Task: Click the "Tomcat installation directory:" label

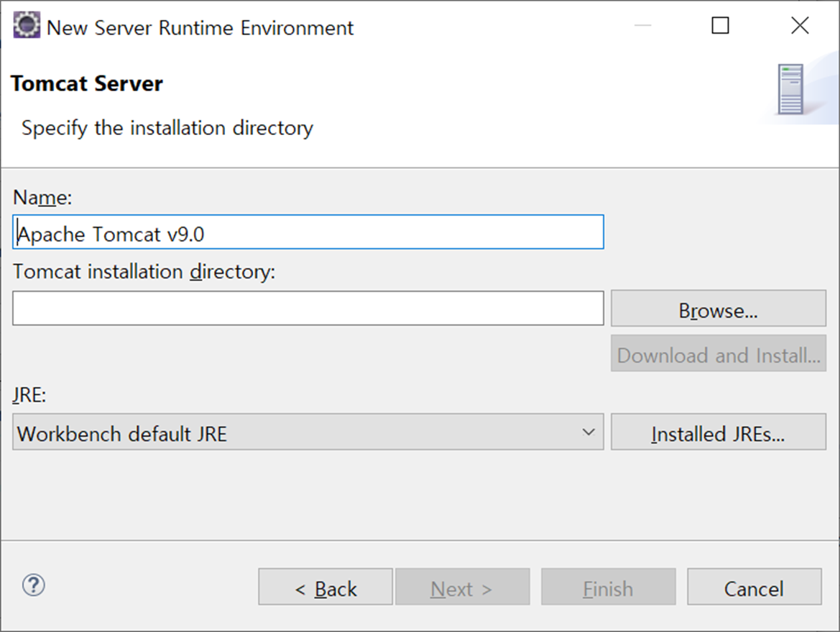Action: (x=144, y=272)
